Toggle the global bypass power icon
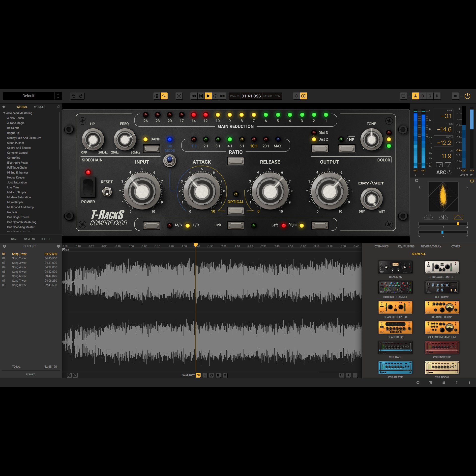The width and height of the screenshot is (476, 476). 467,96
